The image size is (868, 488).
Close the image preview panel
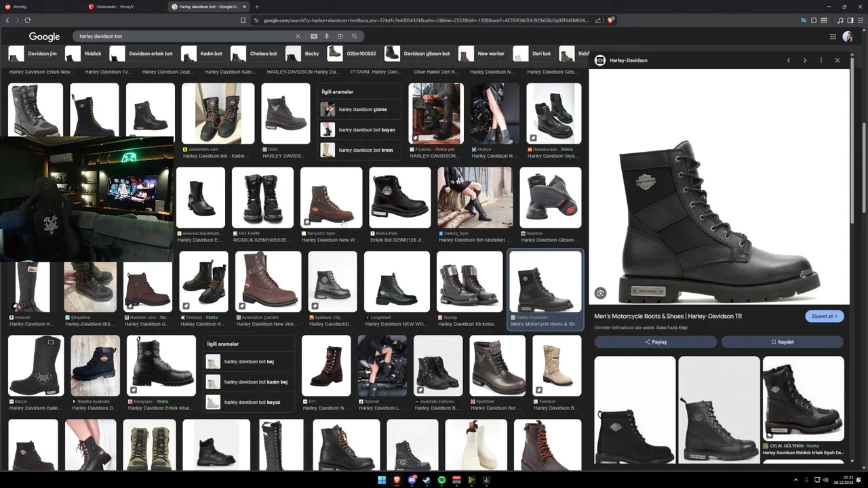pyautogui.click(x=837, y=60)
